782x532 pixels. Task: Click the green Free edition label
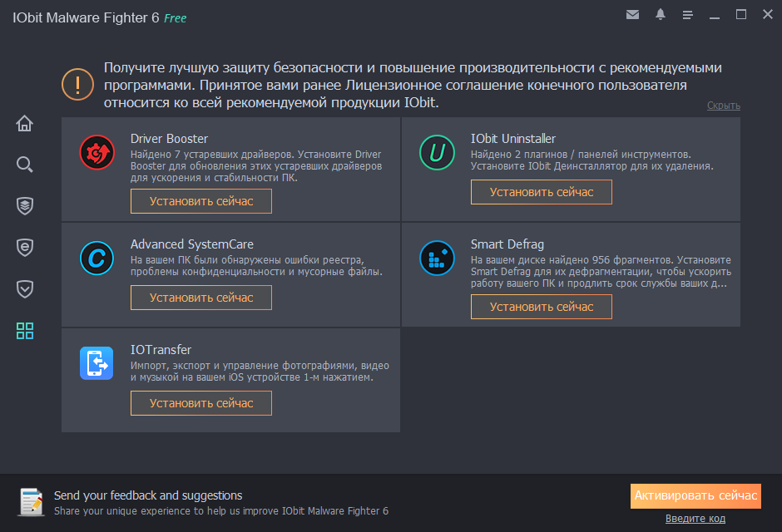pos(175,18)
